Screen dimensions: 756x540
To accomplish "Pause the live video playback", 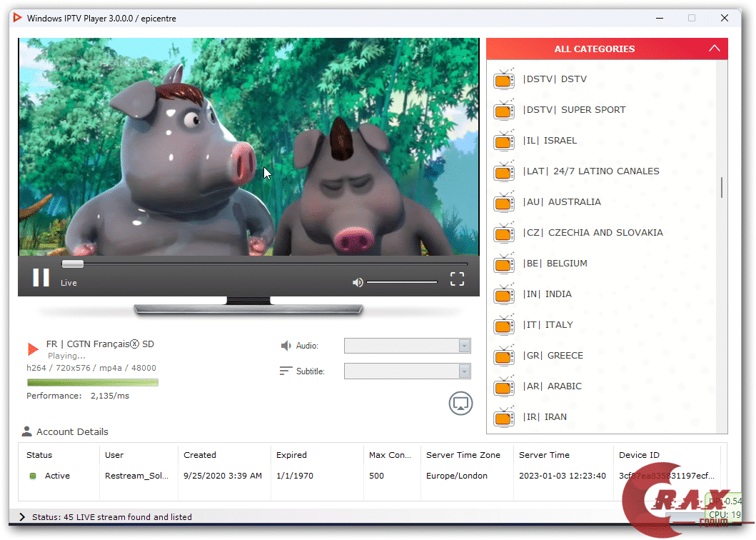I will click(x=41, y=278).
